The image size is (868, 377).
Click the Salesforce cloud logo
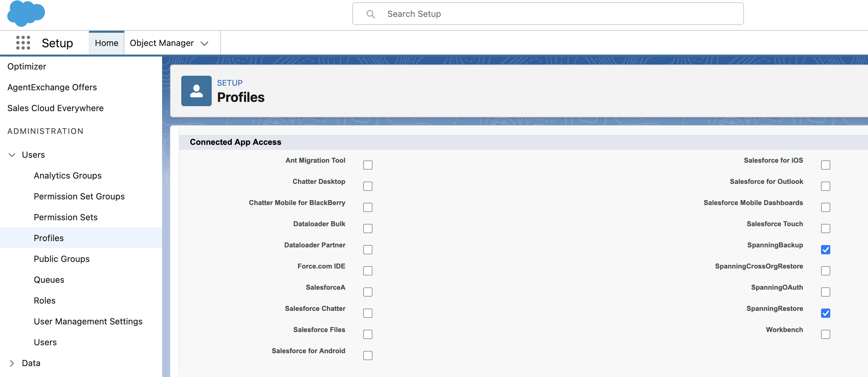coord(26,14)
